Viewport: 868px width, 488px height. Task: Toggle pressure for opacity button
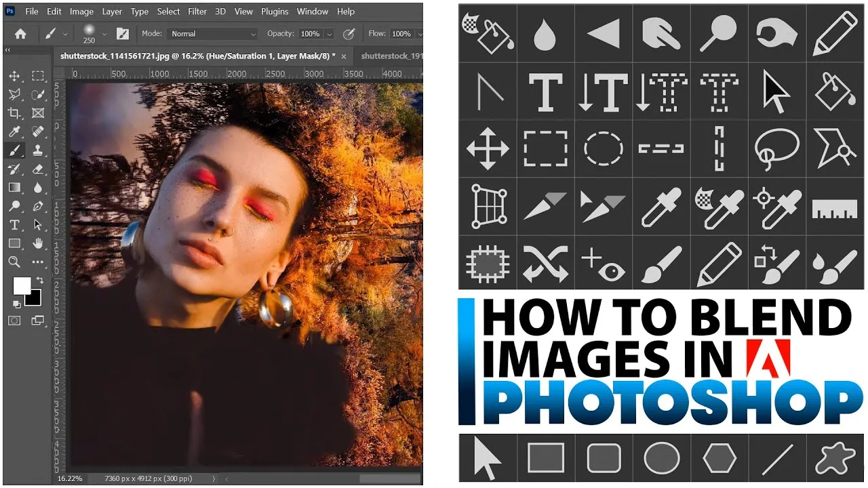coord(349,33)
